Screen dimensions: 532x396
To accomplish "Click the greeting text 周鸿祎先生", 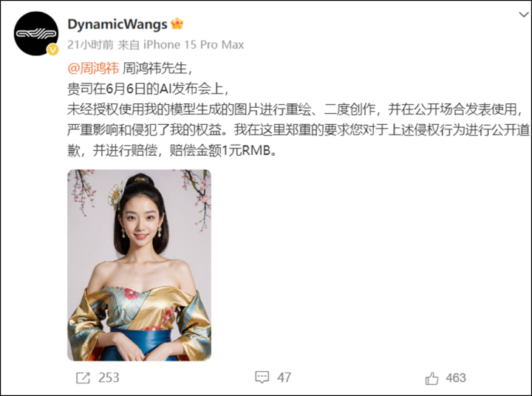I will click(157, 68).
